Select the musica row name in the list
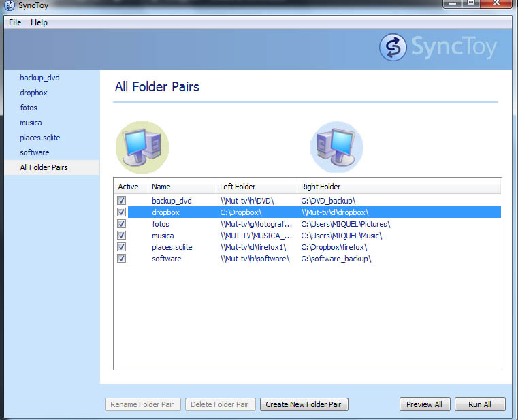Viewport: 518px width, 420px height. point(163,236)
